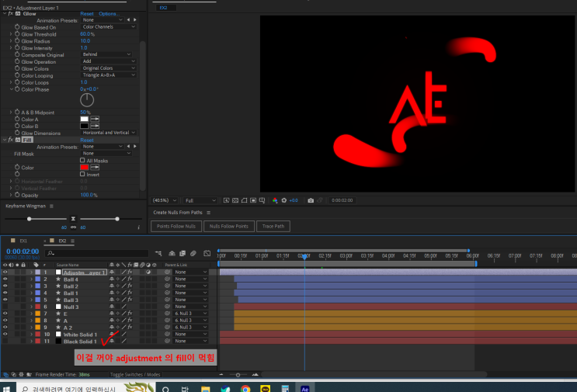The width and height of the screenshot is (577, 392).
Task: Open Chrome from the Windows taskbar
Action: (x=245, y=387)
